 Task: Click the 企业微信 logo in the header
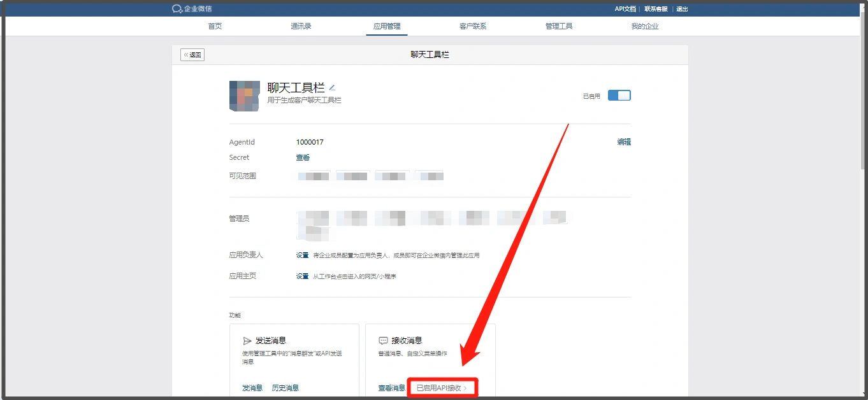[x=192, y=9]
